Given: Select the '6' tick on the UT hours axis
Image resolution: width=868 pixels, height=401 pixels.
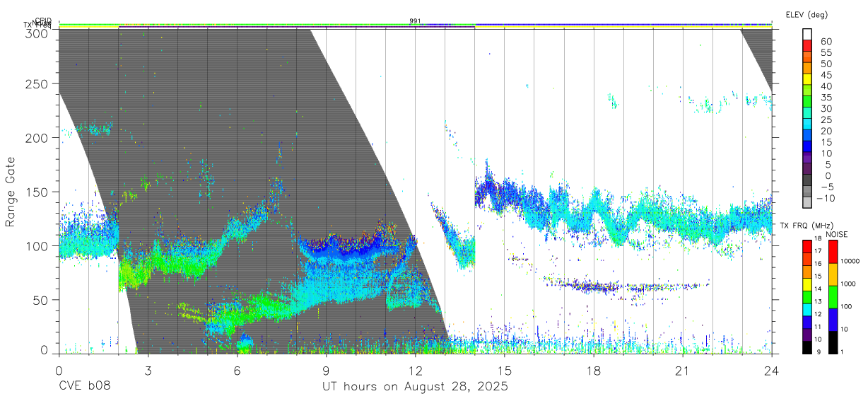Looking at the screenshot, I should pos(237,370).
